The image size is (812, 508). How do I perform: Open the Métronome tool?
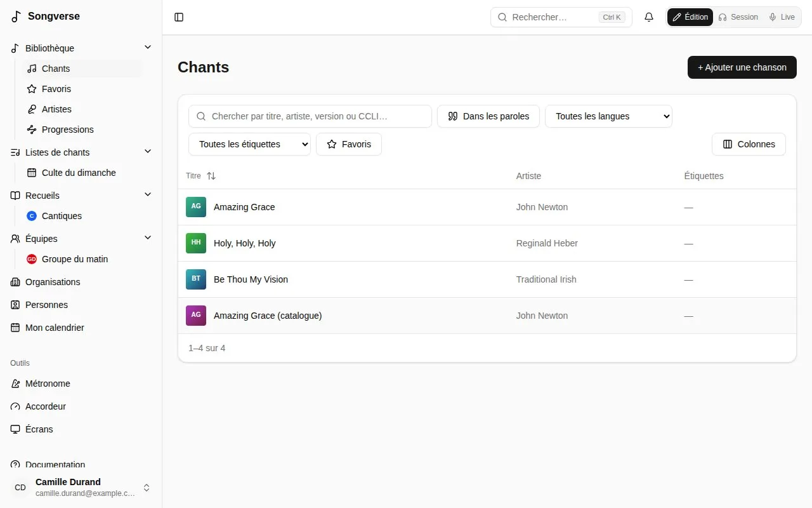[81, 384]
